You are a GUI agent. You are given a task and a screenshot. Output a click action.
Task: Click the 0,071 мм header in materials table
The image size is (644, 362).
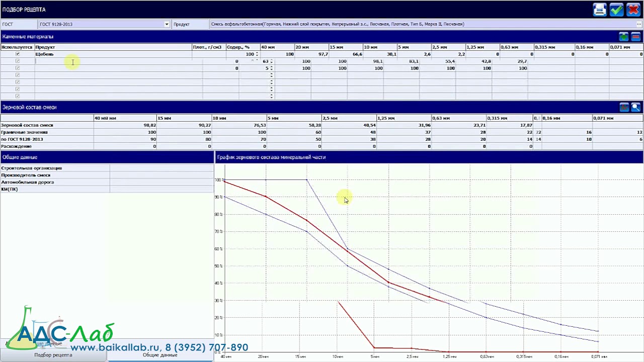tap(626, 47)
